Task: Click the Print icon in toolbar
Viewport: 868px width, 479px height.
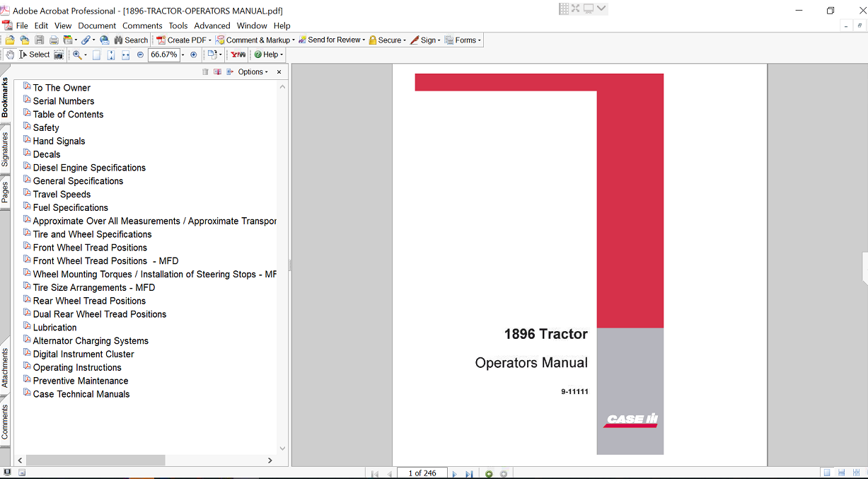Action: click(x=53, y=40)
